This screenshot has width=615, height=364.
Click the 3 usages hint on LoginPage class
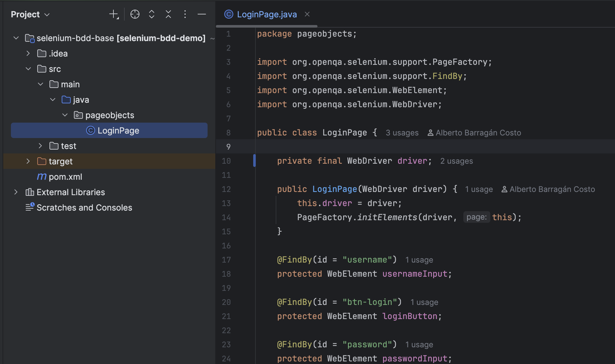click(x=402, y=133)
